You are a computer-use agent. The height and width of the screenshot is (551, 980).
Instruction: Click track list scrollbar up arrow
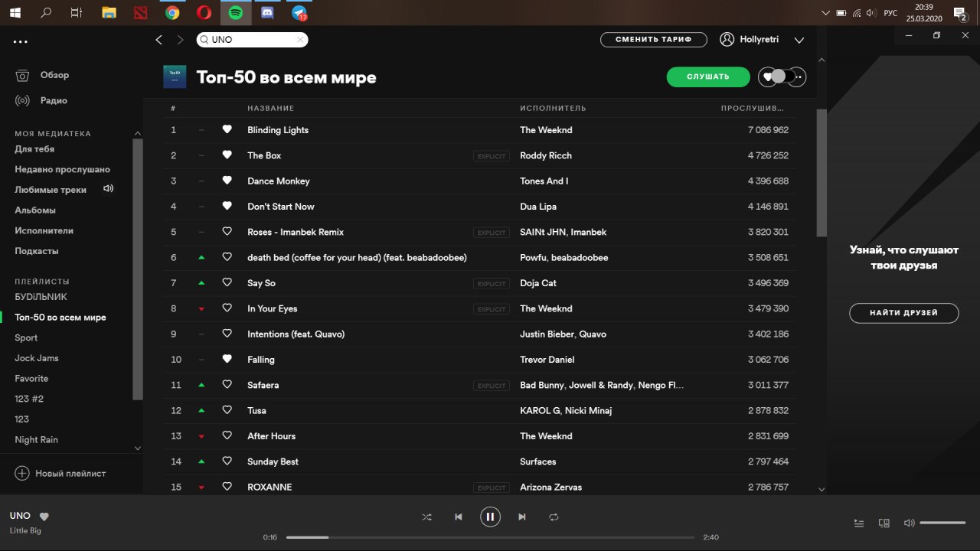(x=822, y=60)
